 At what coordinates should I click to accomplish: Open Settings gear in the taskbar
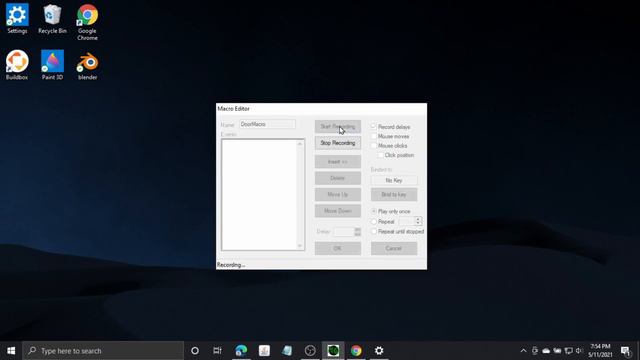point(379,351)
